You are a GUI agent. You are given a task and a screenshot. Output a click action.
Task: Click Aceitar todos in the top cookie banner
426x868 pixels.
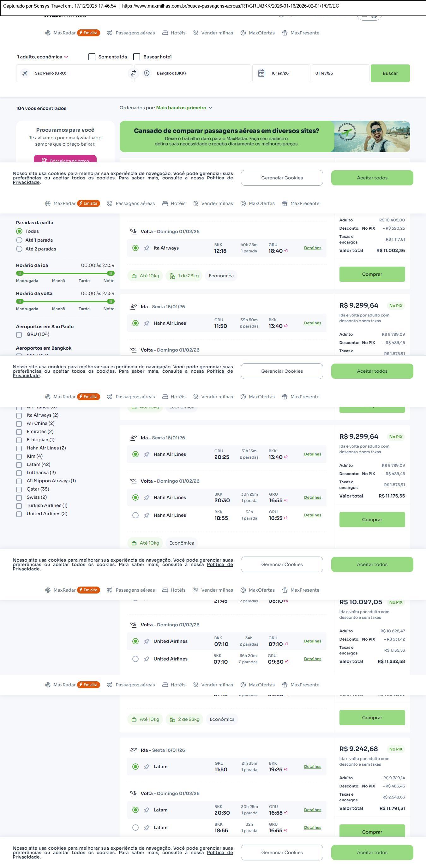click(x=372, y=178)
